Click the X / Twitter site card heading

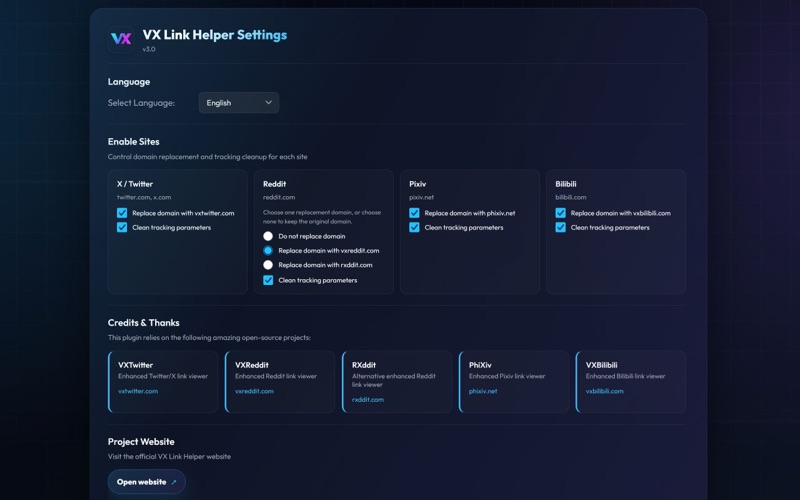[x=135, y=184]
